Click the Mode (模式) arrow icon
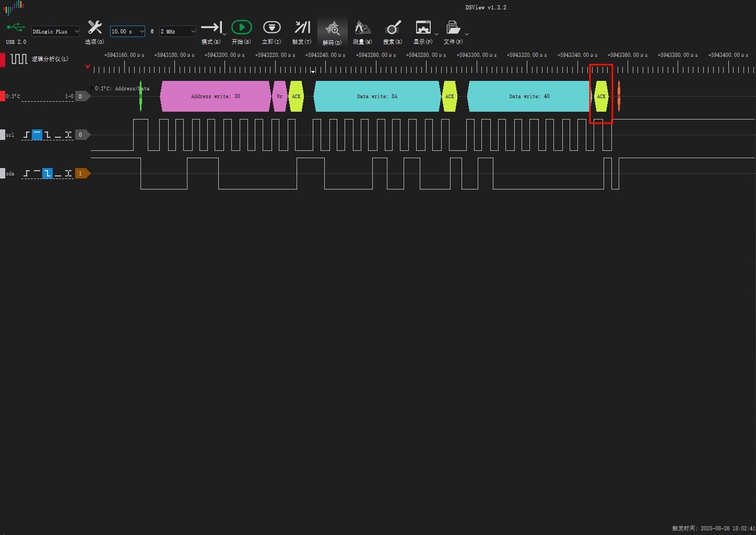Viewport: 756px width, 535px height. [x=211, y=28]
